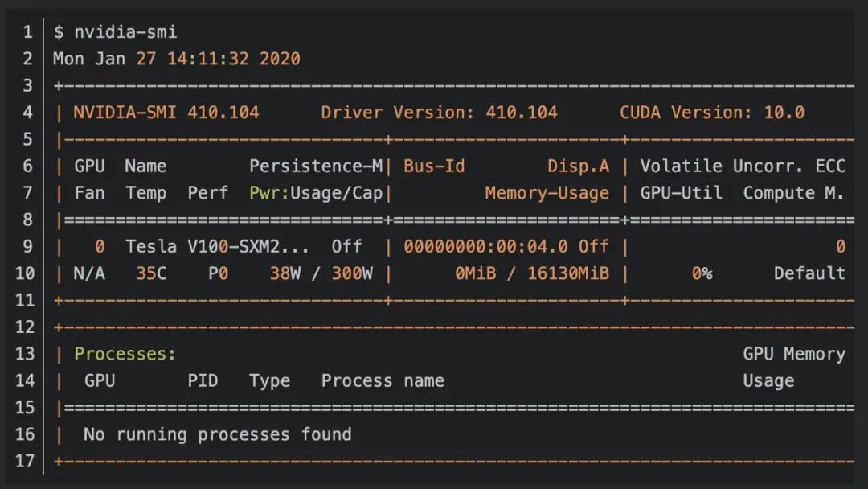Screen dimensions: 868x489
Task: Click the GPU-Util column header
Action: (681, 193)
